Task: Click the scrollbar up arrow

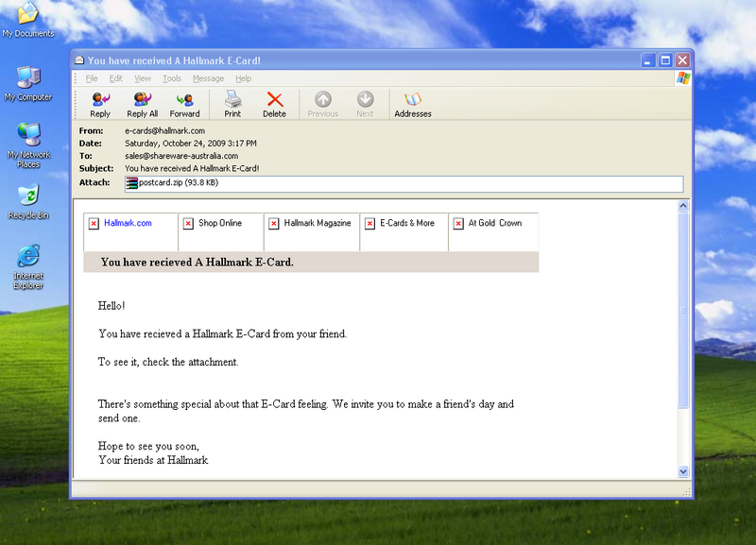Action: [683, 206]
